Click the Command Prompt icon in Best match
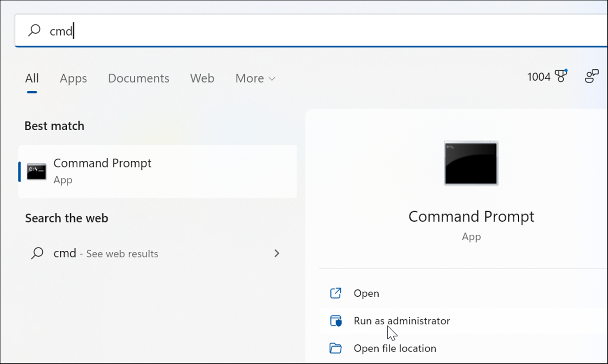The height and width of the screenshot is (364, 608). (x=36, y=171)
